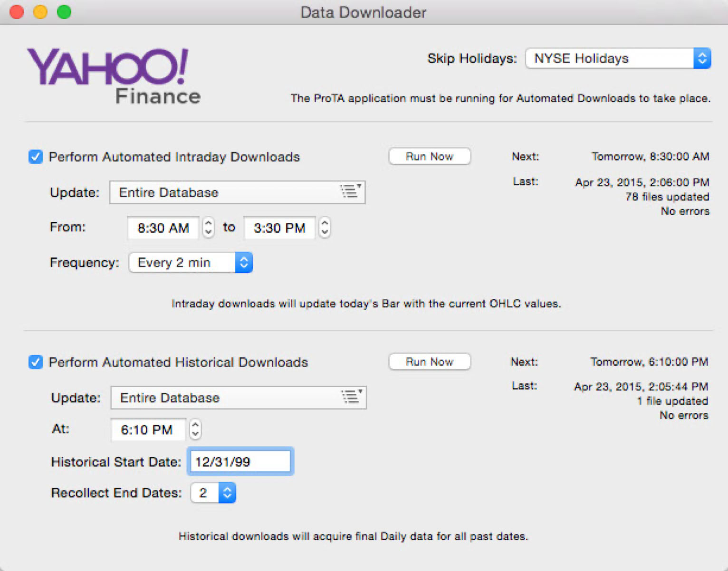Click the At time 6:10 PM field
This screenshot has width=728, height=571.
point(147,430)
